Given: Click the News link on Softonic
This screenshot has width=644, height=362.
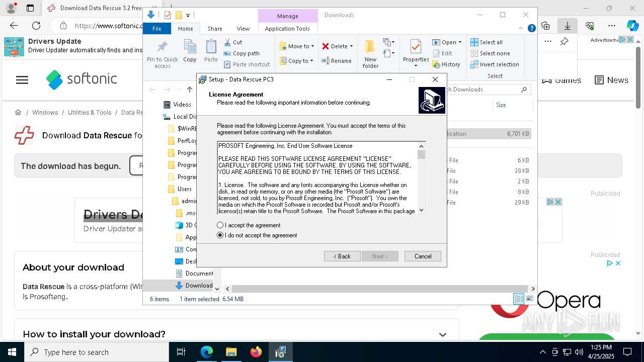Looking at the screenshot, I should coord(611,80).
